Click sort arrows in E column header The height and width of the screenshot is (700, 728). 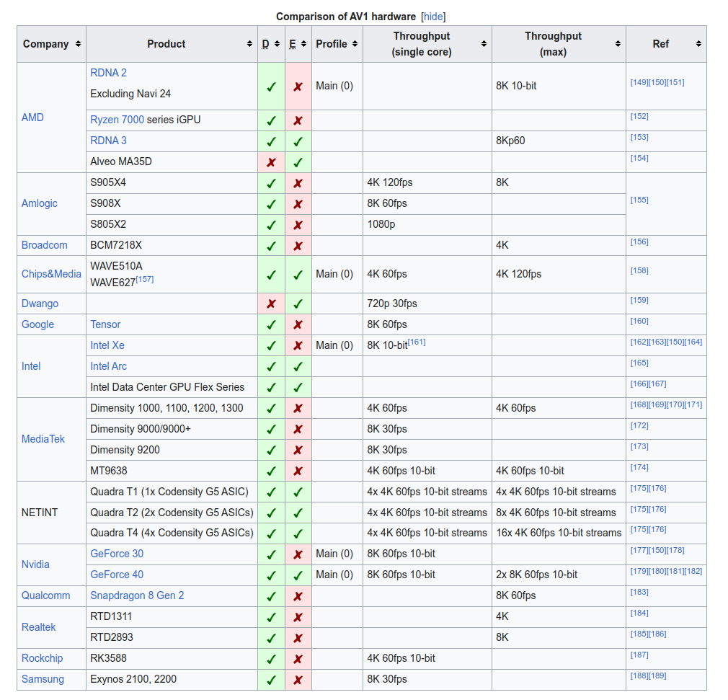[304, 44]
